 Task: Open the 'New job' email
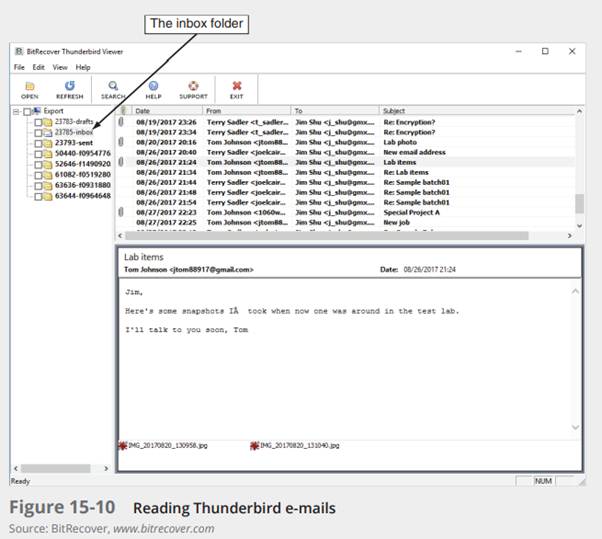click(x=345, y=222)
